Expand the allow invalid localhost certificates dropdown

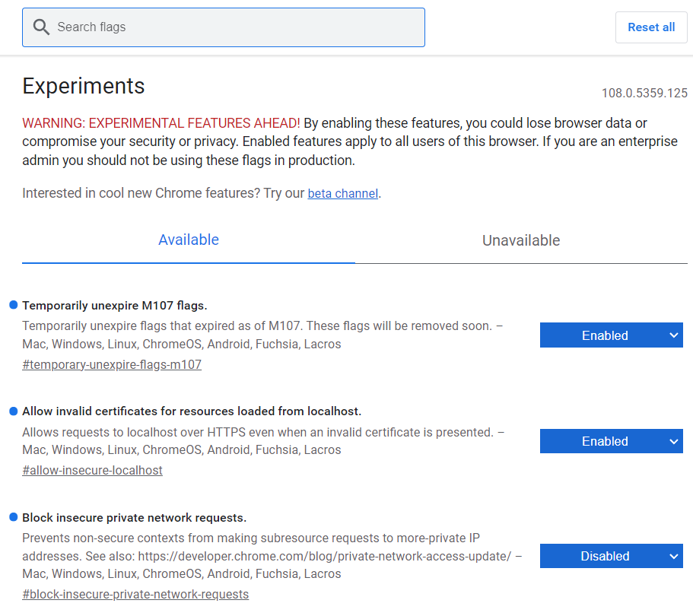(x=611, y=441)
